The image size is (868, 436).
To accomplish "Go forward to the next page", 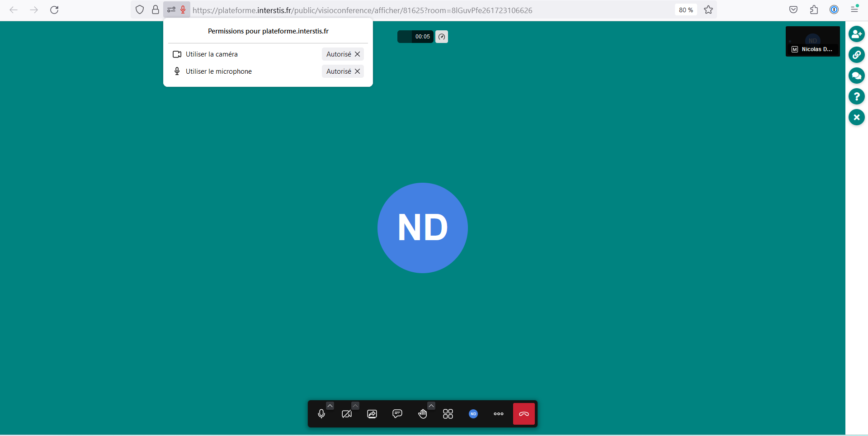I will tap(34, 10).
